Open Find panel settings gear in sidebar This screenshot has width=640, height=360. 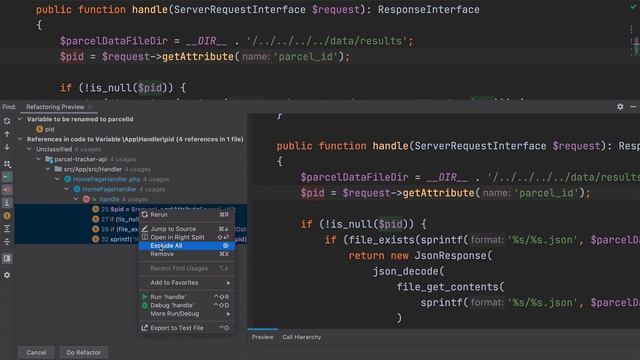[7, 275]
